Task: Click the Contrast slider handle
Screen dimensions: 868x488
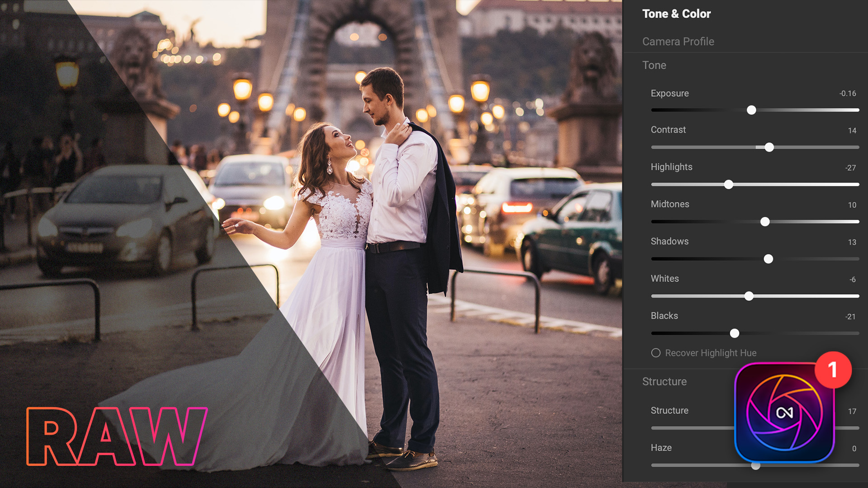Action: pos(769,147)
